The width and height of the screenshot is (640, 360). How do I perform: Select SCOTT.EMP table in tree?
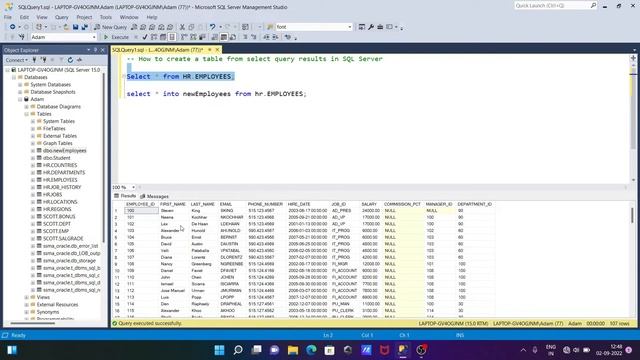point(56,231)
